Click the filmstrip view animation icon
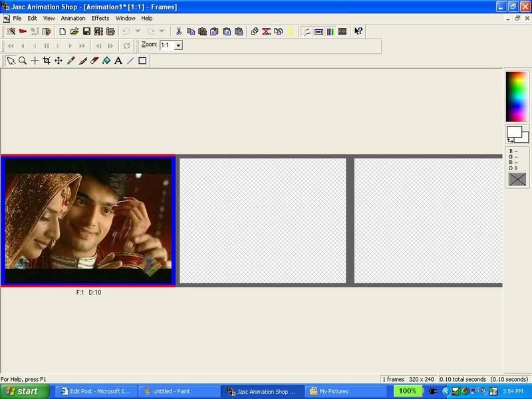The width and height of the screenshot is (532, 399). [342, 31]
